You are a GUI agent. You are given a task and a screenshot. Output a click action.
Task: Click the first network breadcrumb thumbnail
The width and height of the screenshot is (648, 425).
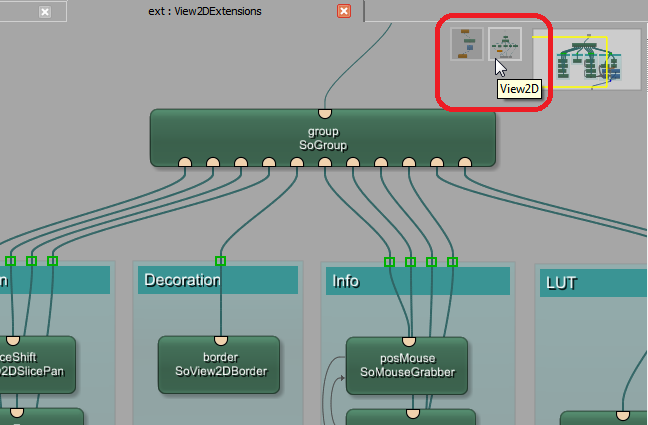pos(466,45)
